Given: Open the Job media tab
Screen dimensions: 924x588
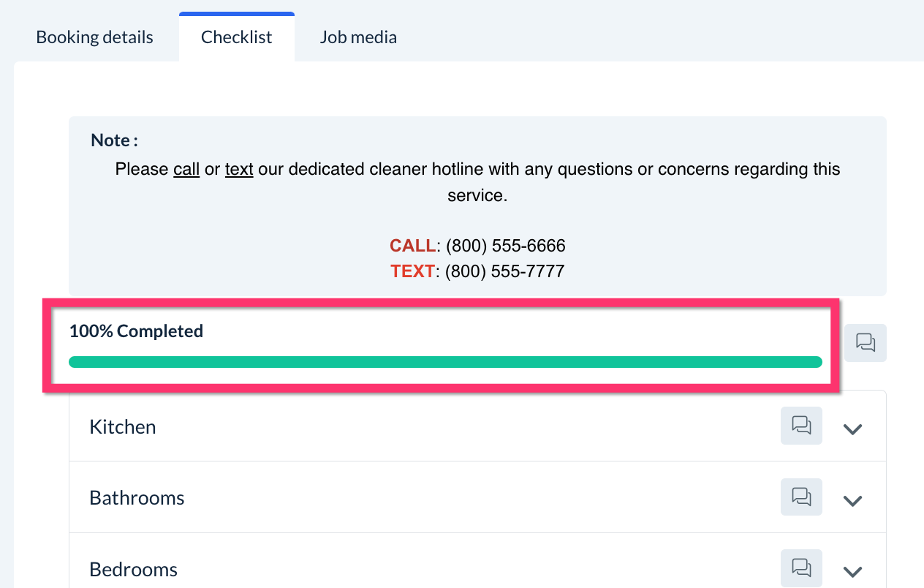Looking at the screenshot, I should coord(358,37).
